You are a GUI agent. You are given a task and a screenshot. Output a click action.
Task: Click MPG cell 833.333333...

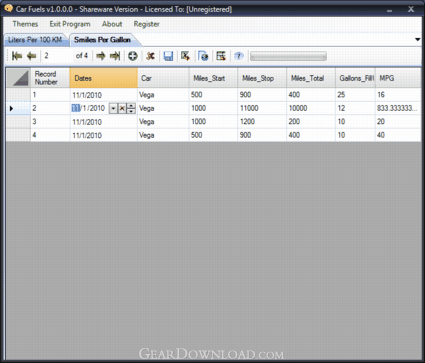pos(398,108)
